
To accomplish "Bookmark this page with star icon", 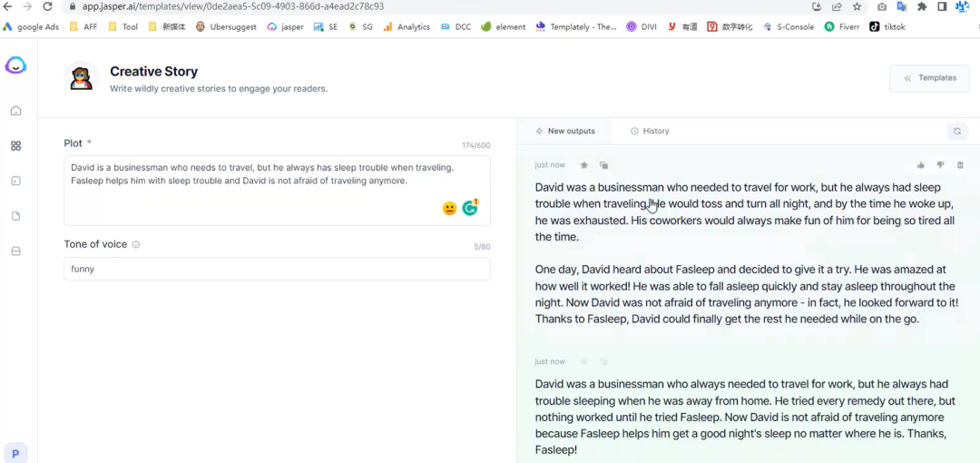I will [857, 6].
